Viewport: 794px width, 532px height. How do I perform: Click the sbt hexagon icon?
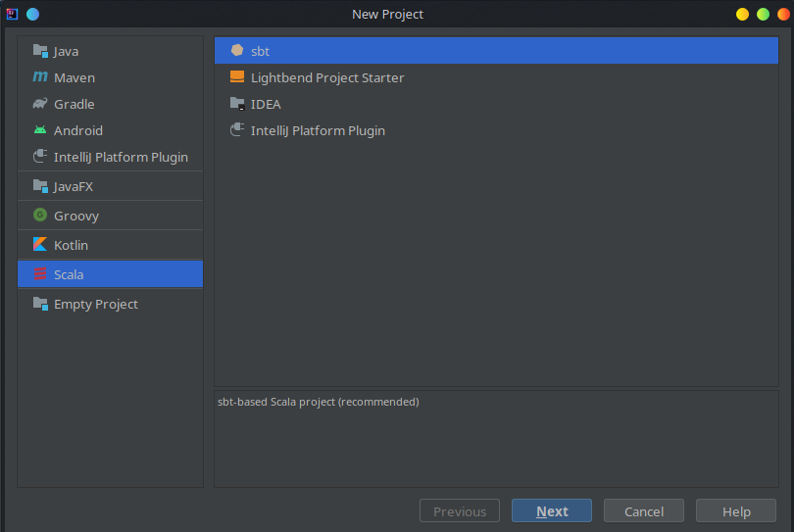(x=237, y=50)
